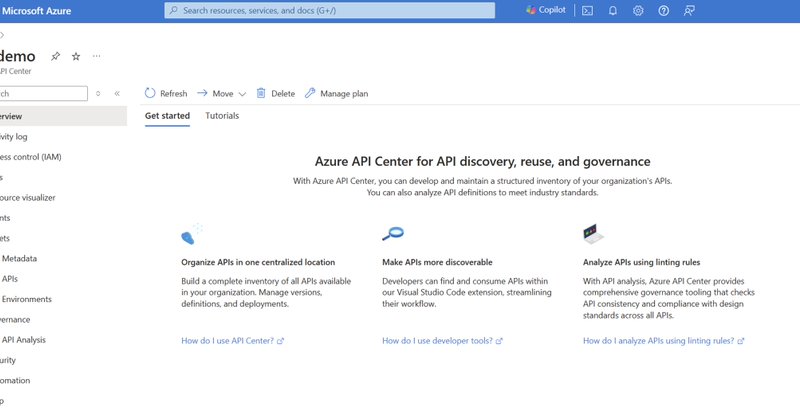Viewport: 800px width, 419px height.
Task: Pin the demo resource to dashboard
Action: click(55, 56)
